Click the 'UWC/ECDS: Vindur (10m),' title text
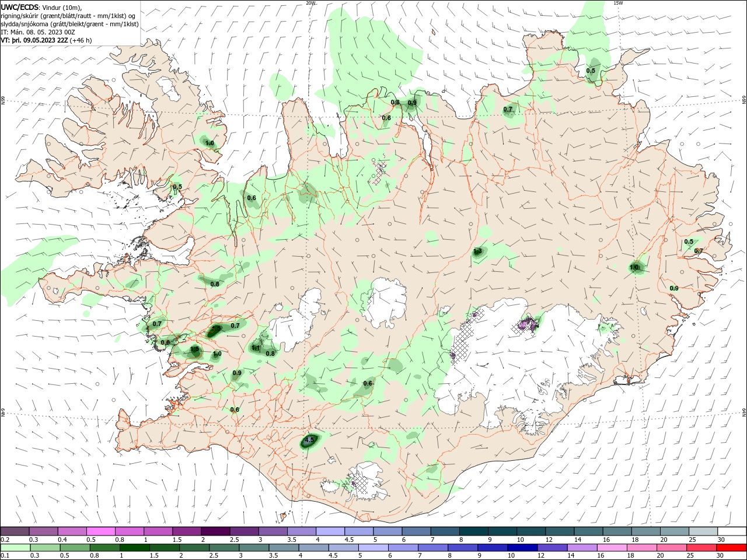The height and width of the screenshot is (560, 747). click(x=41, y=7)
